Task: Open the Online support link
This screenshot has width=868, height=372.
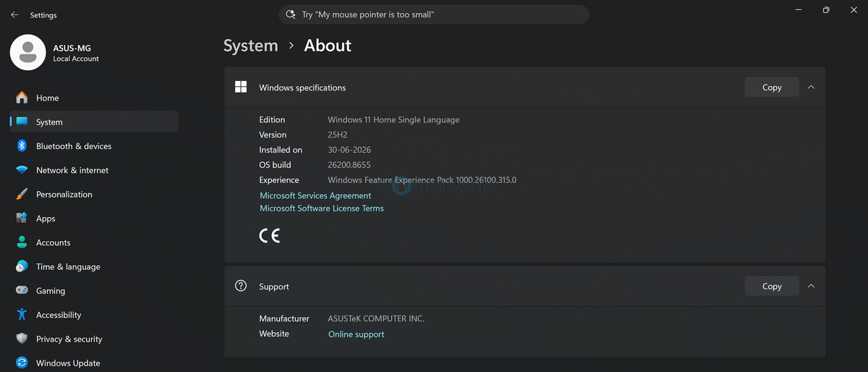Action: tap(356, 334)
